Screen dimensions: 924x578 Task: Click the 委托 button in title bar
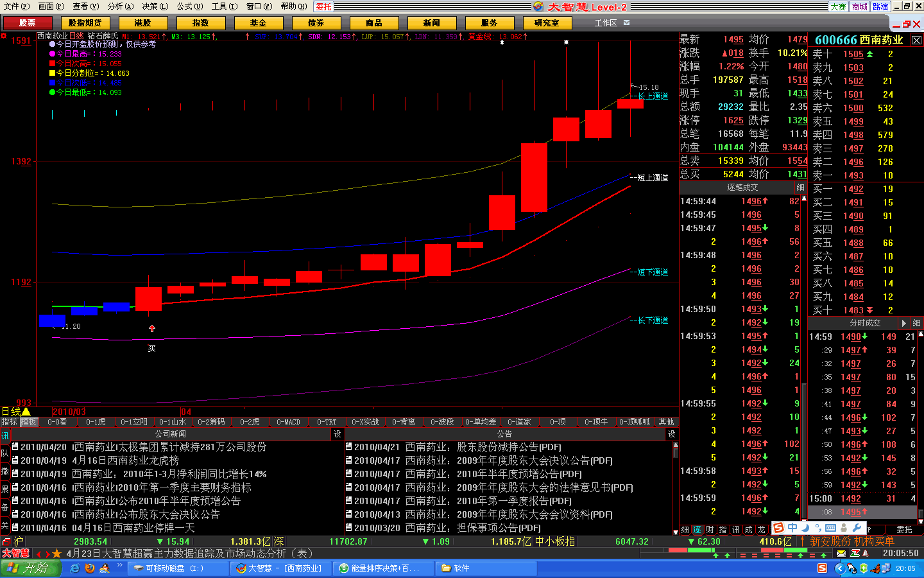click(x=324, y=6)
